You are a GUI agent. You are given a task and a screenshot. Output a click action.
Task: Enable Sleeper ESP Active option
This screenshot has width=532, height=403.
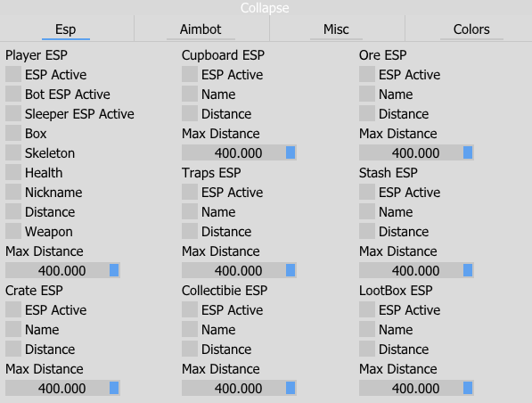(13, 114)
